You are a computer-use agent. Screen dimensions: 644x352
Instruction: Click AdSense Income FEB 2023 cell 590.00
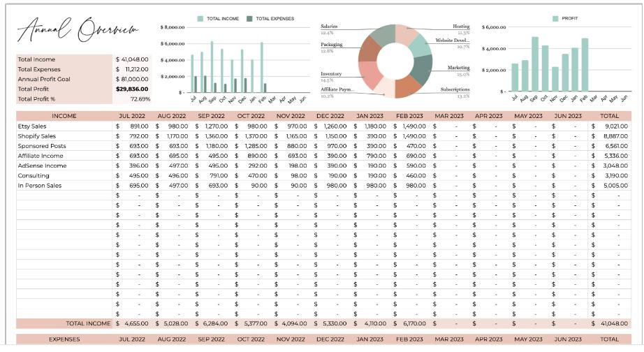pyautogui.click(x=409, y=166)
